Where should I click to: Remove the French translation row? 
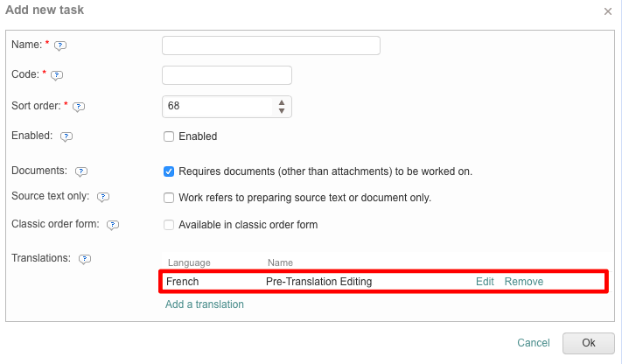tap(524, 282)
